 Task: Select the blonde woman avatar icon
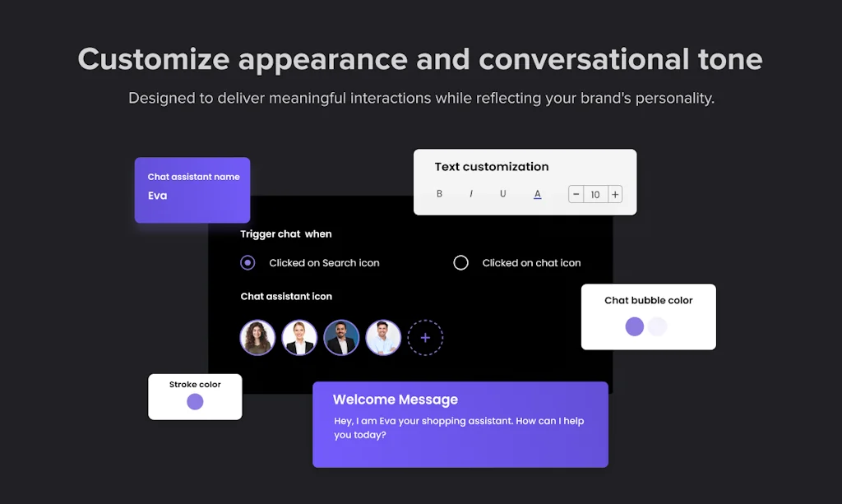[x=299, y=337]
